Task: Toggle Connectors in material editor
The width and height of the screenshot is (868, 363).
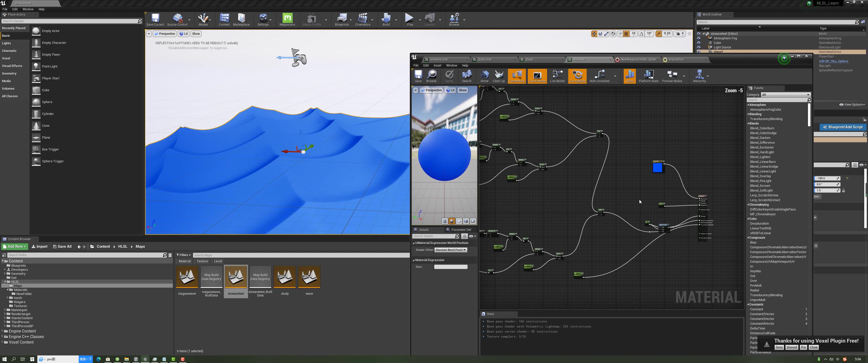Action: 517,76
